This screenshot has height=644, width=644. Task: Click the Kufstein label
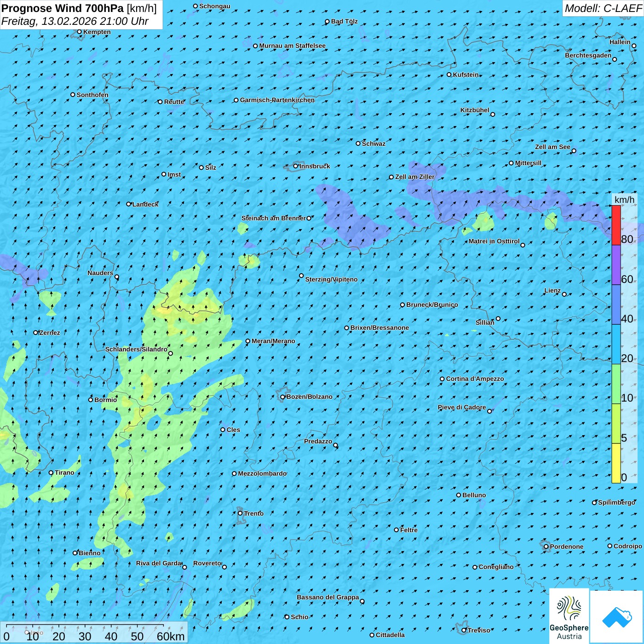pyautogui.click(x=466, y=75)
